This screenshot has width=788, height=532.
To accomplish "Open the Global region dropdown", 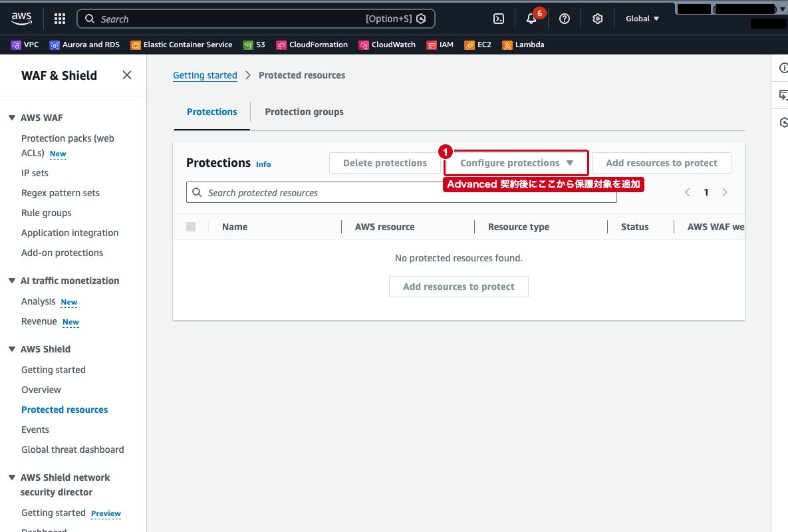I will tap(642, 19).
